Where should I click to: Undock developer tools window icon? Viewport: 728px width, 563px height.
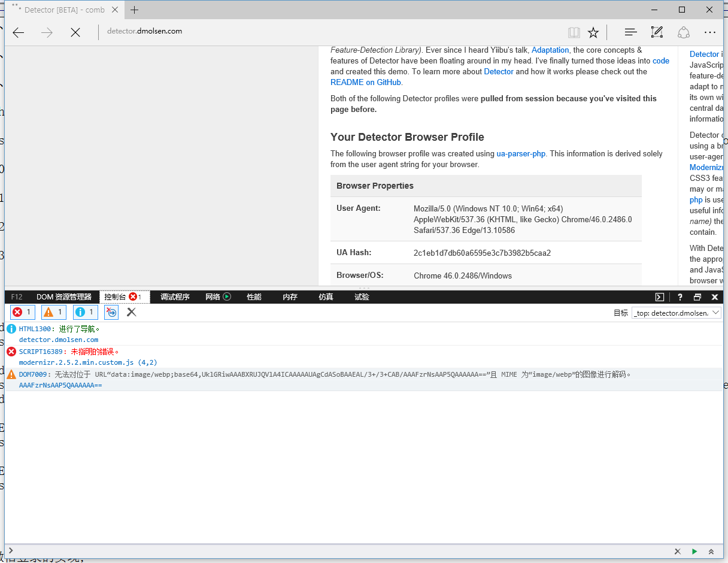coord(697,297)
